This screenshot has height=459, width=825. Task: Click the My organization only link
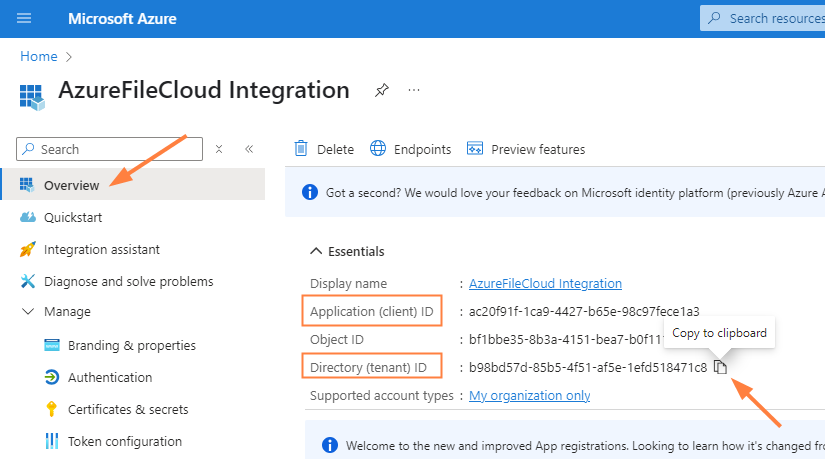pos(530,395)
